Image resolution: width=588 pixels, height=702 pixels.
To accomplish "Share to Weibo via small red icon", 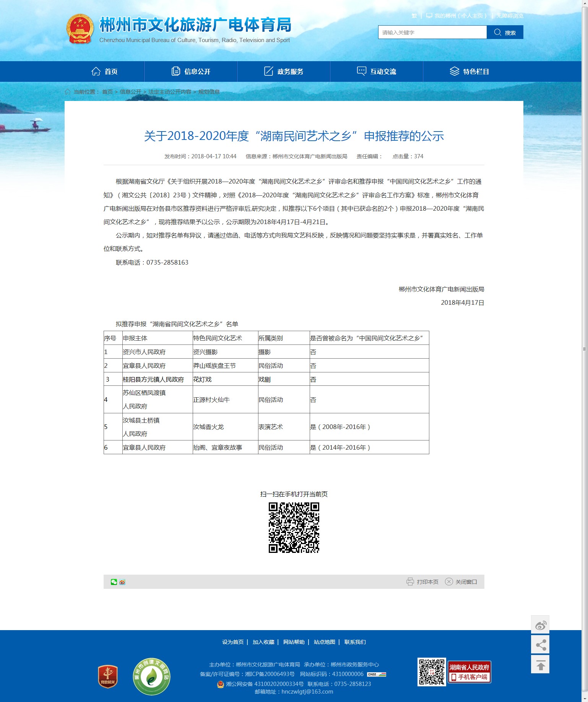I will point(122,582).
